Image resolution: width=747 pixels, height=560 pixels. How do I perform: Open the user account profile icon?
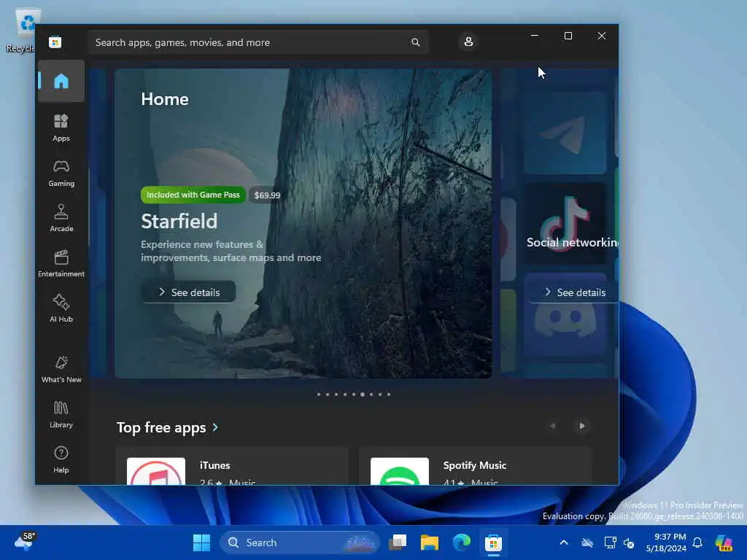pos(468,42)
